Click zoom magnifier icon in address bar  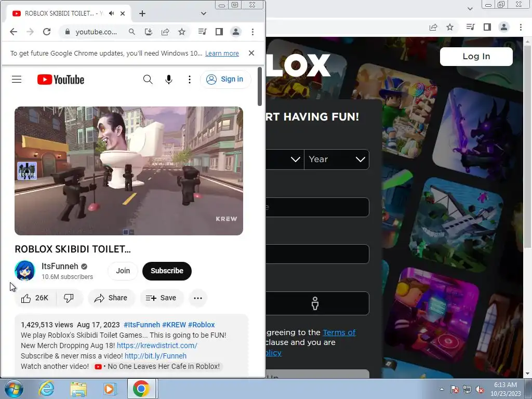(131, 32)
